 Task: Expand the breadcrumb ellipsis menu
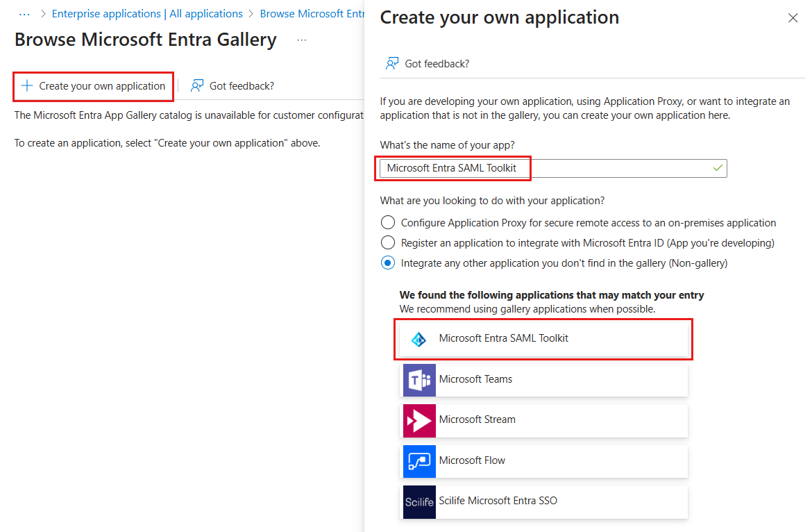point(24,14)
